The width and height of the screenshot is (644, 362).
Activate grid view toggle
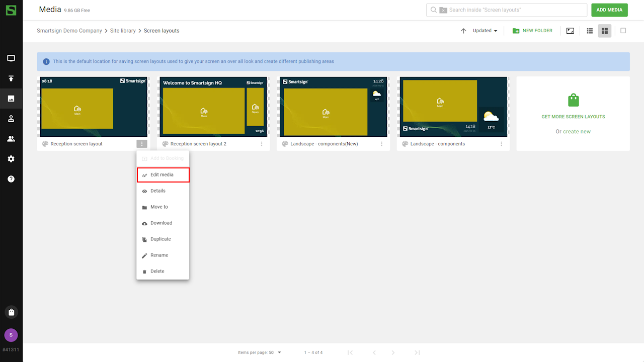pos(605,31)
